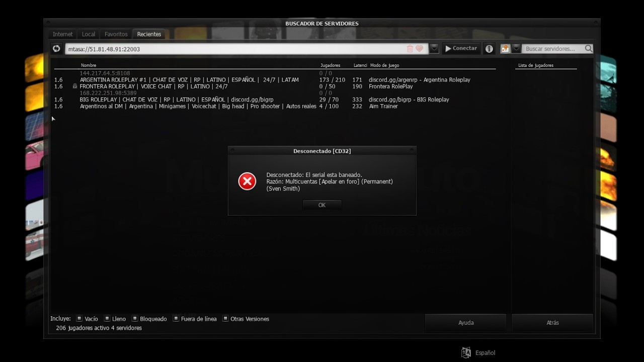Click the 29 / 70 players value
644x362 pixels.
[x=329, y=100]
